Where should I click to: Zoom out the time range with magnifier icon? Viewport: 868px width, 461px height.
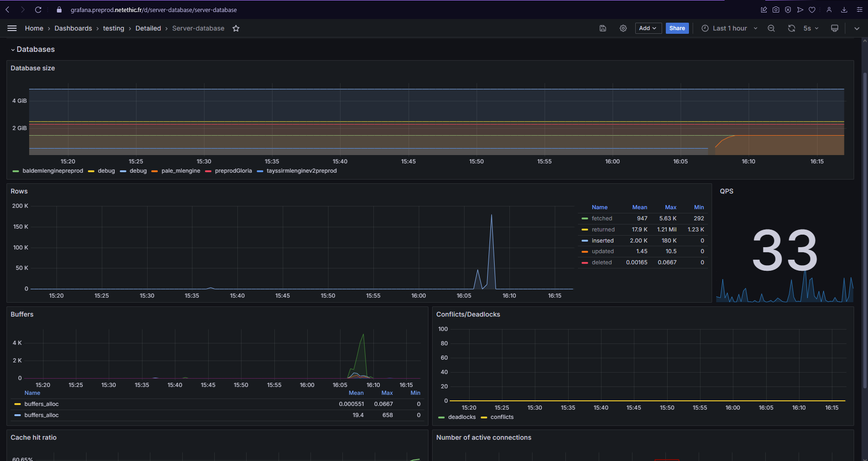[x=771, y=28]
